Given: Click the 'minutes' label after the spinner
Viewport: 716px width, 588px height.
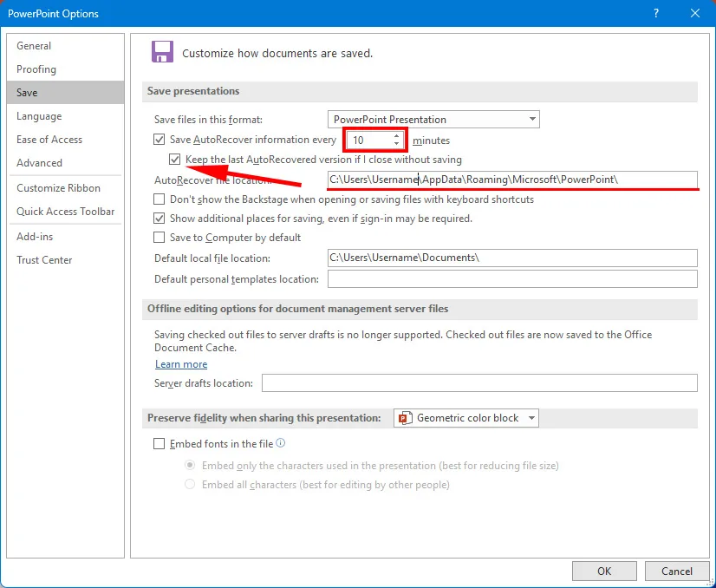Looking at the screenshot, I should [431, 140].
